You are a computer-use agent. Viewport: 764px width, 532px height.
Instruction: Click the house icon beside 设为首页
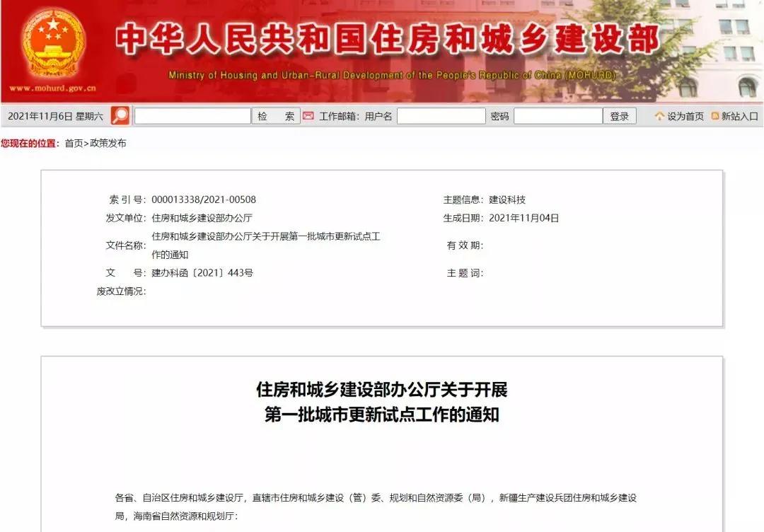660,116
